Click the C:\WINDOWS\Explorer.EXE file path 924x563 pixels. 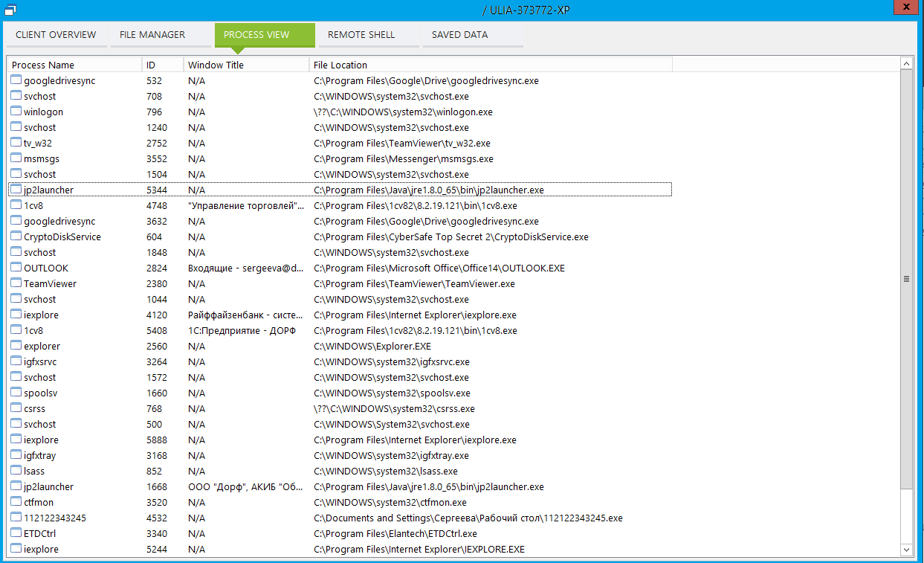[372, 346]
